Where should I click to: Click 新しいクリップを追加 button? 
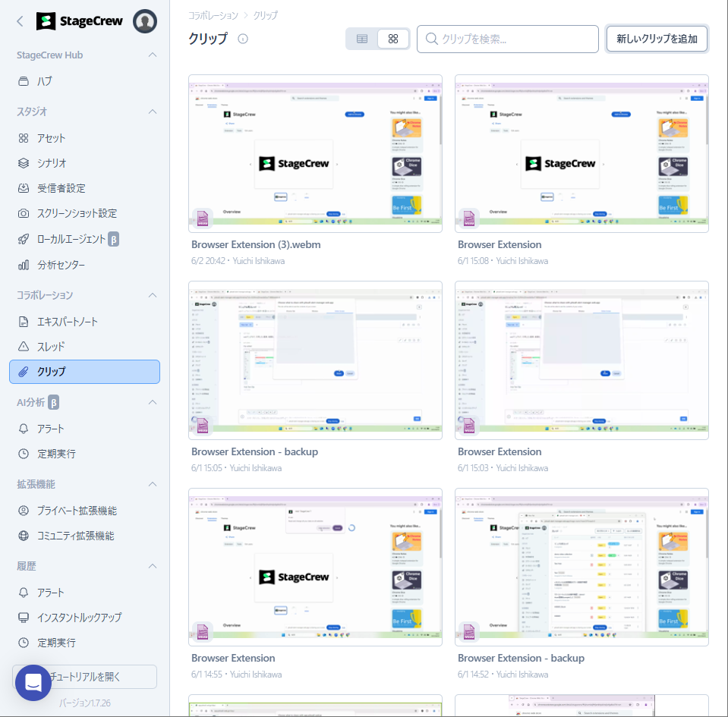click(x=657, y=39)
